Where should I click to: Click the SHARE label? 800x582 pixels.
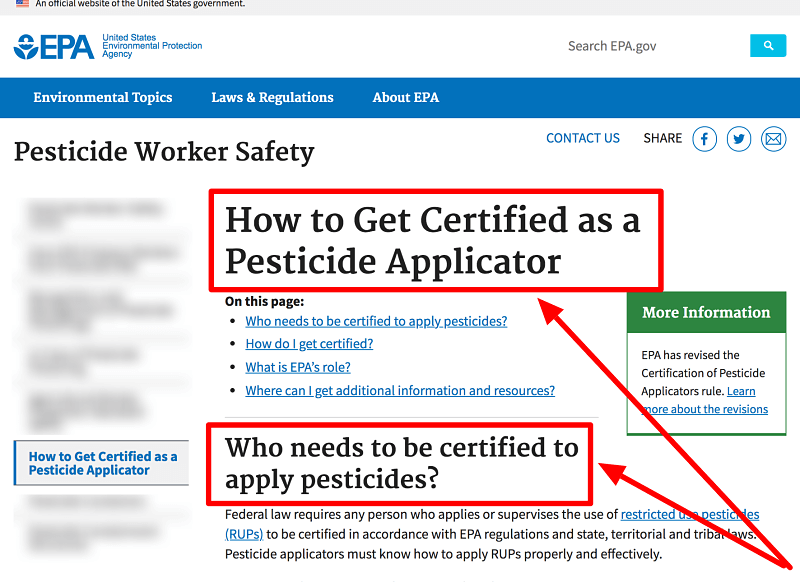[662, 138]
